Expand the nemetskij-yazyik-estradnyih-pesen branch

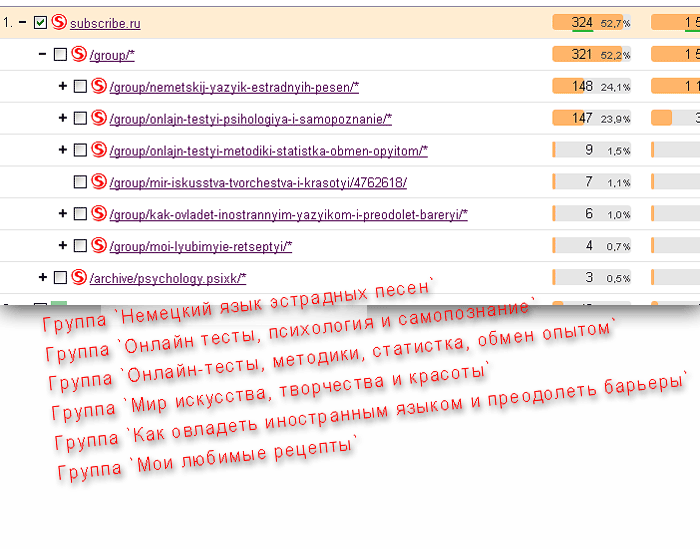(x=62, y=86)
